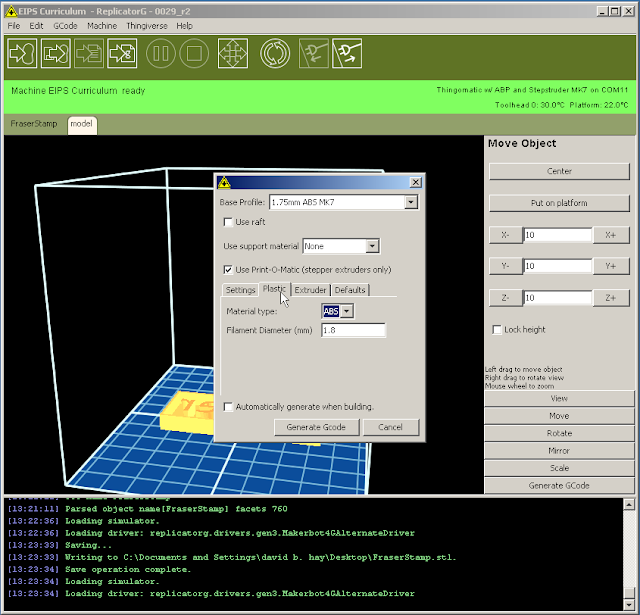Screen dimensions: 640x615
Task: Click the Generate Gcode dialog button
Action: [x=315, y=427]
